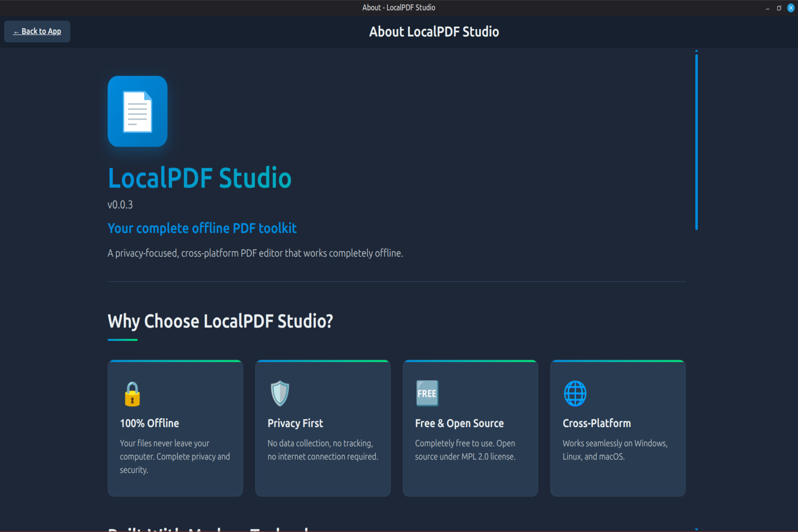Click the FREE badge icon on the open source card
Image resolution: width=798 pixels, height=532 pixels.
pos(427,393)
